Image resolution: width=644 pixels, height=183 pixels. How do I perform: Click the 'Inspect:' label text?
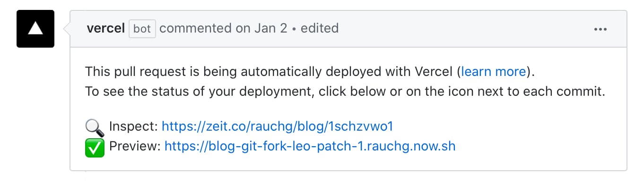pyautogui.click(x=134, y=126)
